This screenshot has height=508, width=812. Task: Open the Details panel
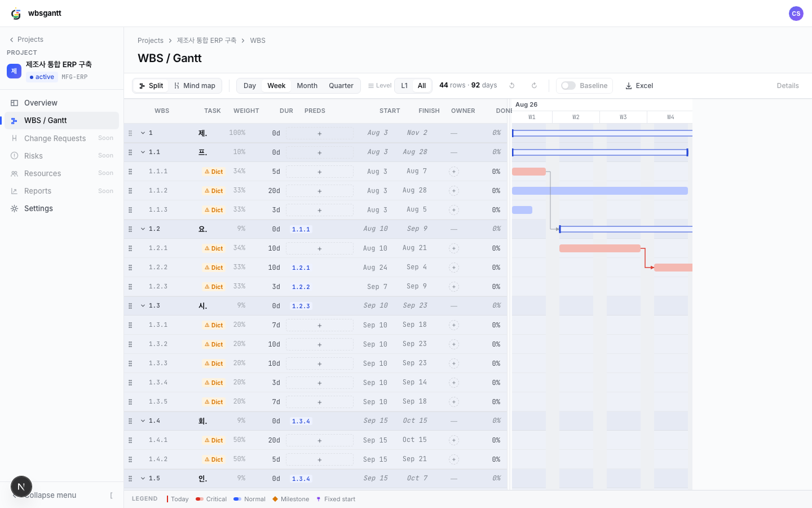point(788,86)
